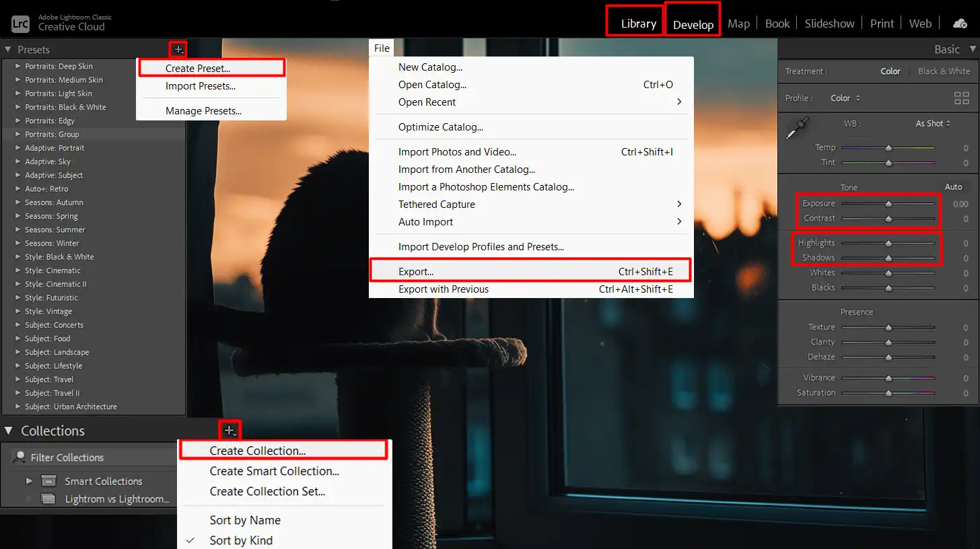The width and height of the screenshot is (980, 549).
Task: Open the cloud sync status icon
Action: pos(960,24)
